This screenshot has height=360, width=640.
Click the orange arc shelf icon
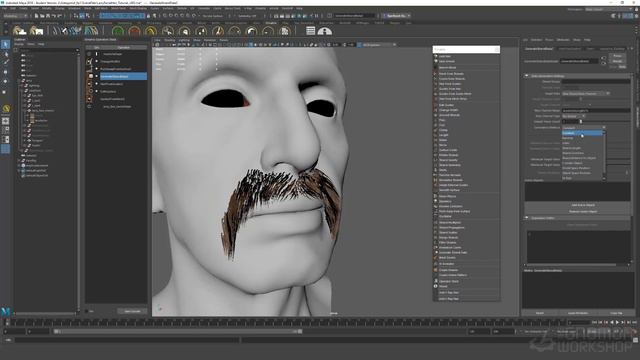(134, 31)
